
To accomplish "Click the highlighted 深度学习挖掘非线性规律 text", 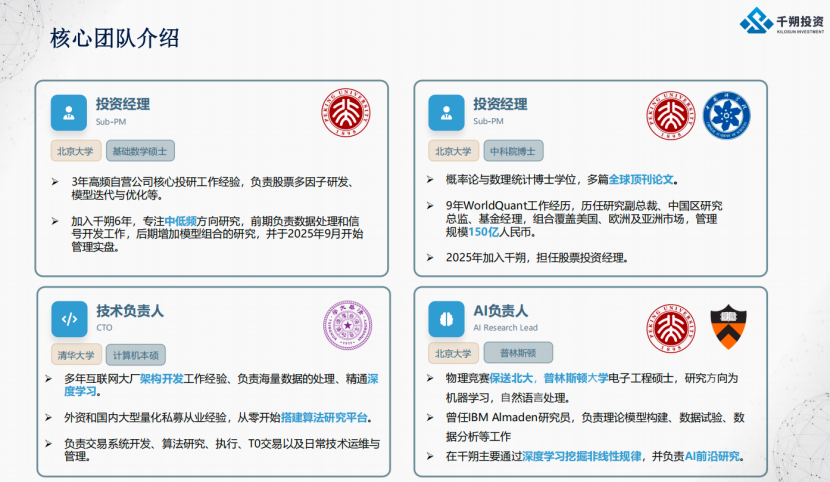I will 582,456.
